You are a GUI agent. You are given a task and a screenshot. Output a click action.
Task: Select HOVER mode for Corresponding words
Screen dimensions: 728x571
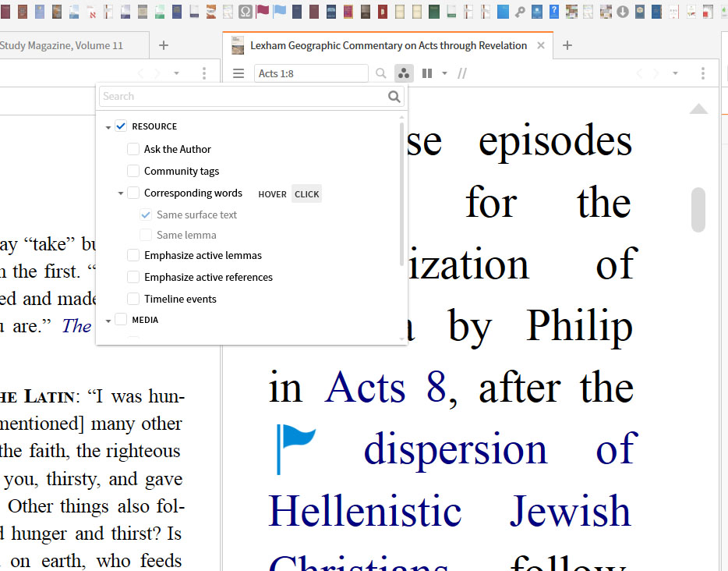(272, 194)
